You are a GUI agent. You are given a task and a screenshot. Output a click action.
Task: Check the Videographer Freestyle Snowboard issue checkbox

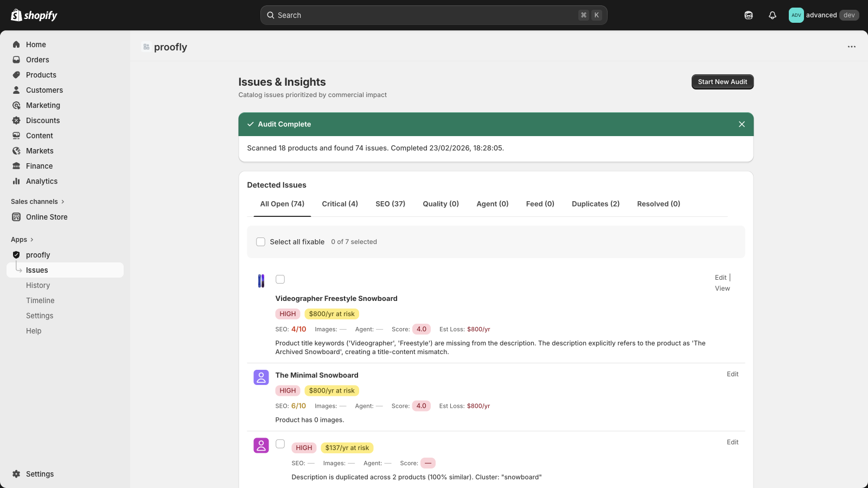(x=280, y=279)
